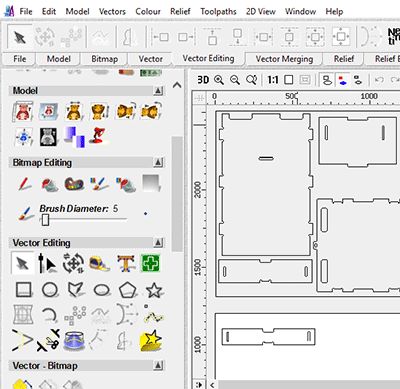Collapse the Vector Editing section
Viewport: 400px width, 389px height.
(x=158, y=243)
